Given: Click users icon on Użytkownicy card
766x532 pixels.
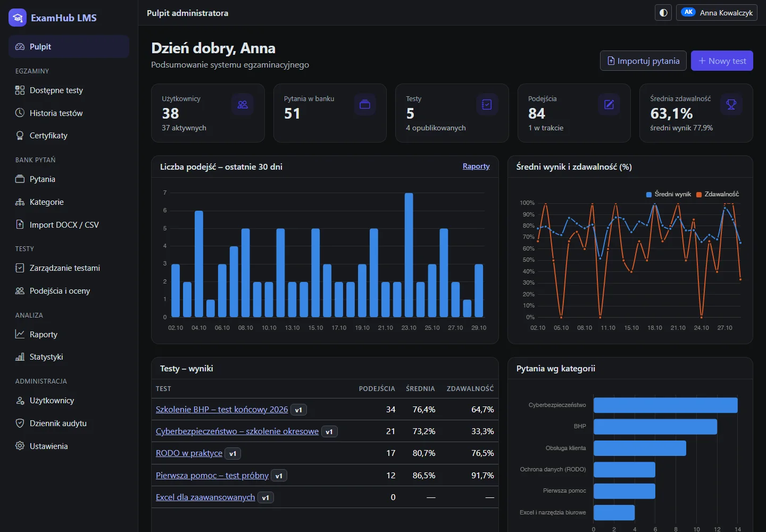Looking at the screenshot, I should [x=243, y=105].
